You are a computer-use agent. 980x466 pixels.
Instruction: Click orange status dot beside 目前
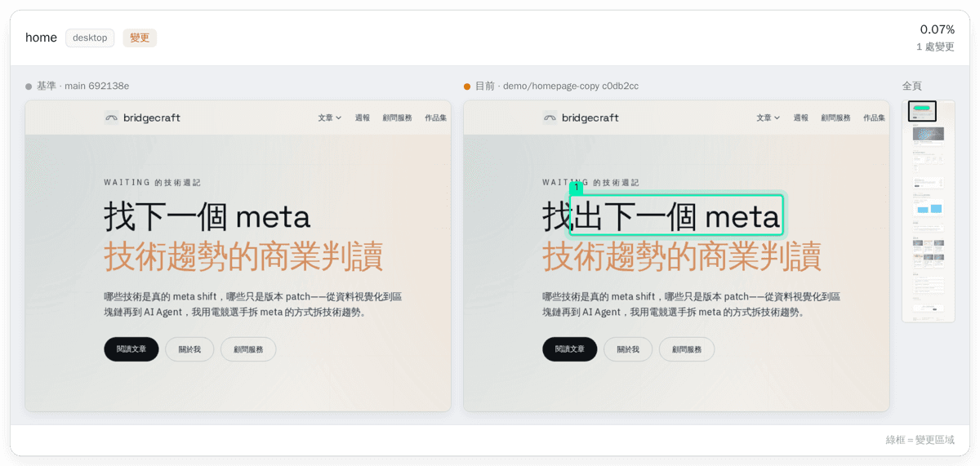[x=467, y=87]
